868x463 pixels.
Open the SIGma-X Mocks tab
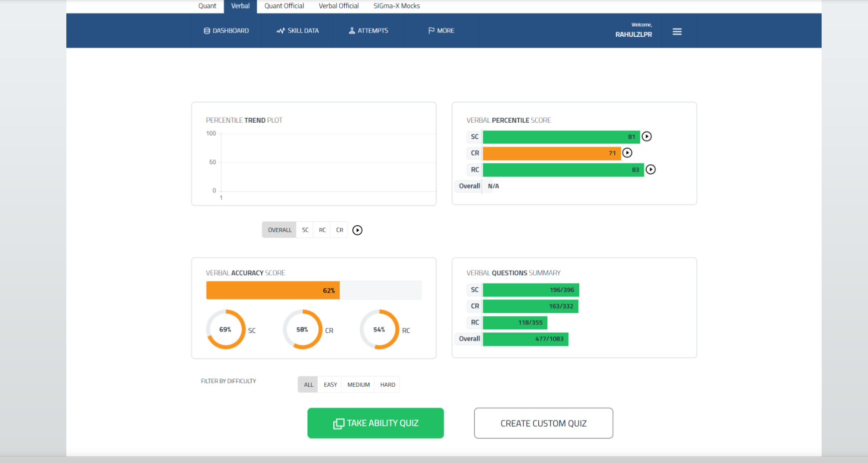click(397, 6)
